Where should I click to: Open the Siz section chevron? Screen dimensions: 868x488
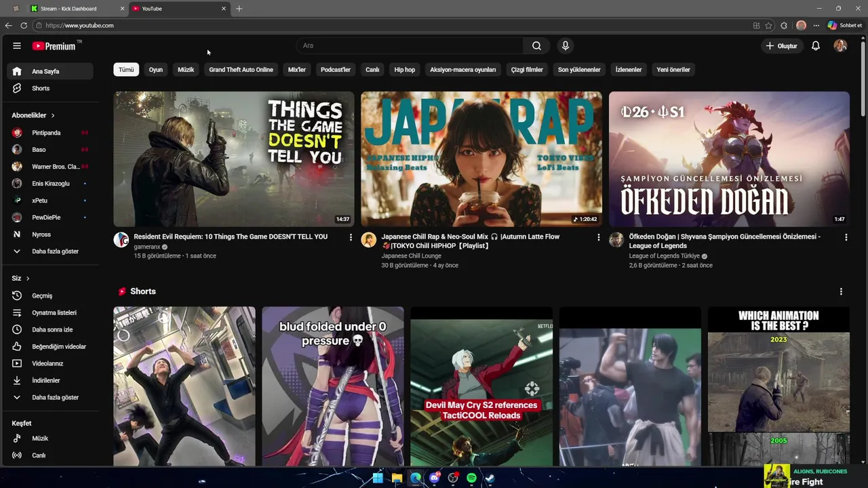click(28, 279)
